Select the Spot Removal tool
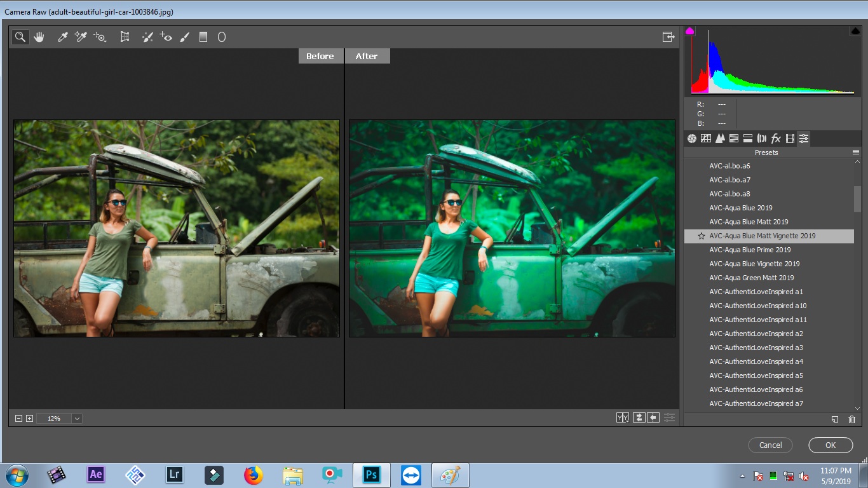Image resolution: width=868 pixels, height=488 pixels. pyautogui.click(x=147, y=37)
